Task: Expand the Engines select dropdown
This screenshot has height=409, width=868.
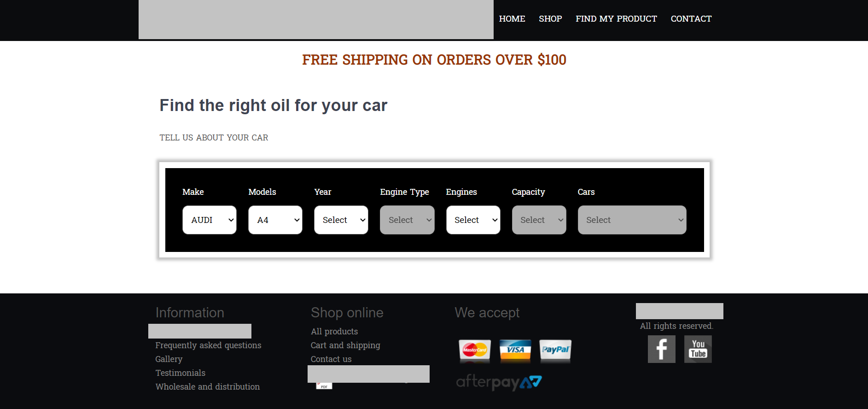Action: [473, 220]
